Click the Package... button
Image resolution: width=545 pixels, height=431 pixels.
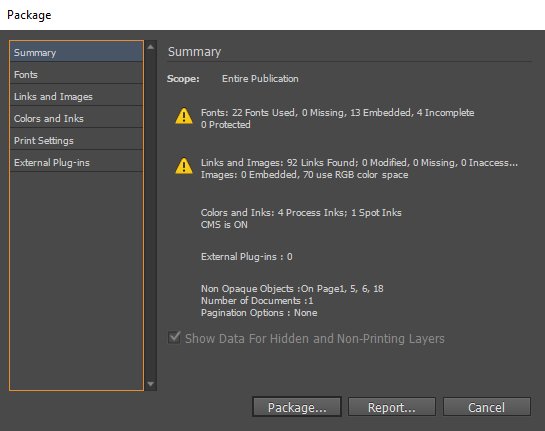[x=297, y=407]
